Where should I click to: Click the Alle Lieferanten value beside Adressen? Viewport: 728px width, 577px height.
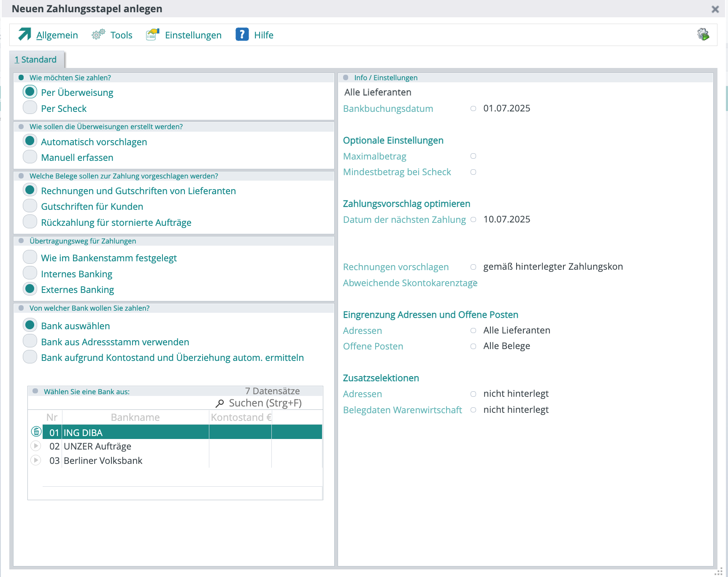(x=517, y=330)
